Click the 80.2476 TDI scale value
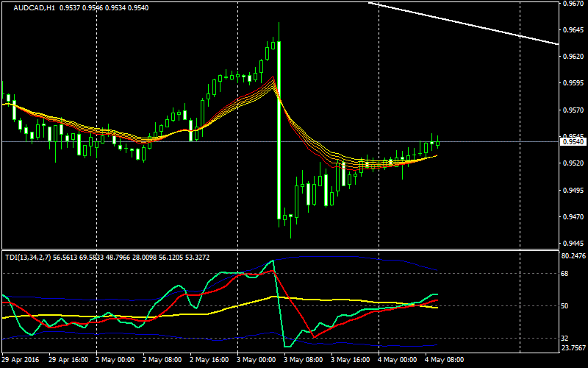Screen dimensions: 588x368 (x=573, y=257)
